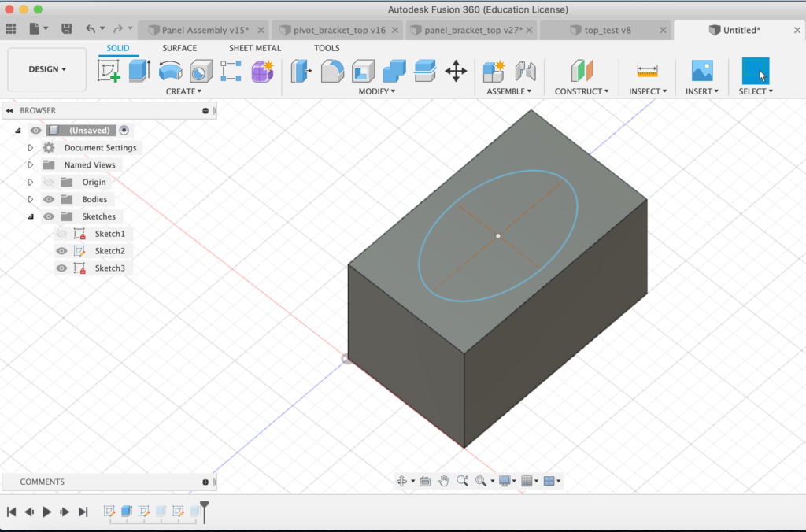Click the Move/Copy arrows icon
Viewport: 806px width, 532px height.
pos(456,72)
